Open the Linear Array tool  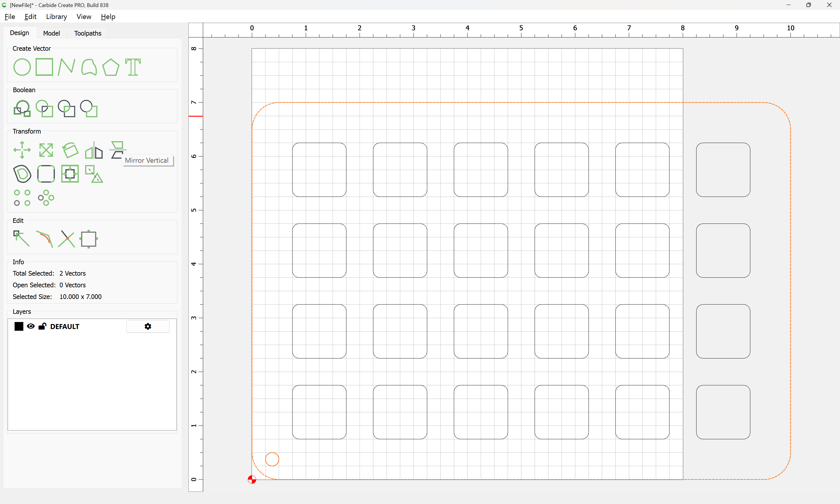[22, 198]
